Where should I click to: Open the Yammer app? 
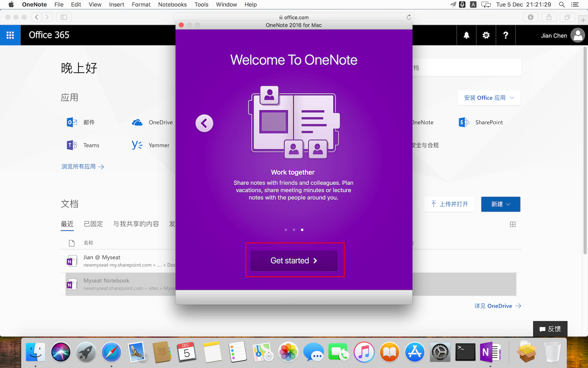(150, 145)
